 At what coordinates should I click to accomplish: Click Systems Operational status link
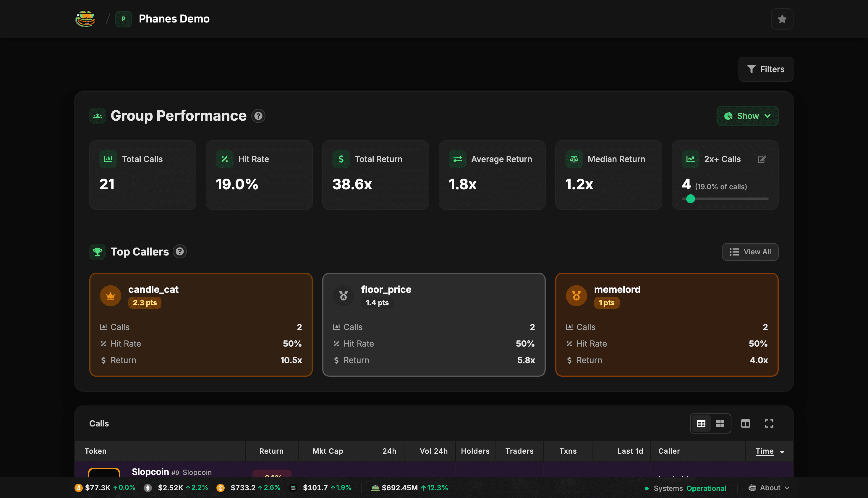[686, 488]
